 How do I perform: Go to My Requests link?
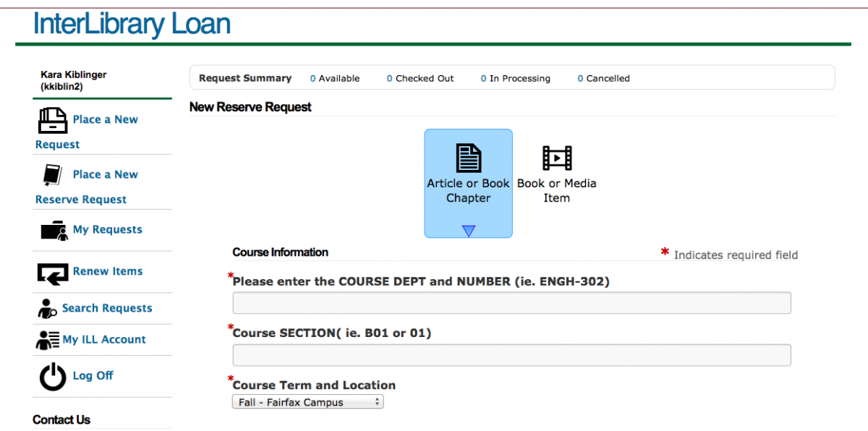[108, 230]
